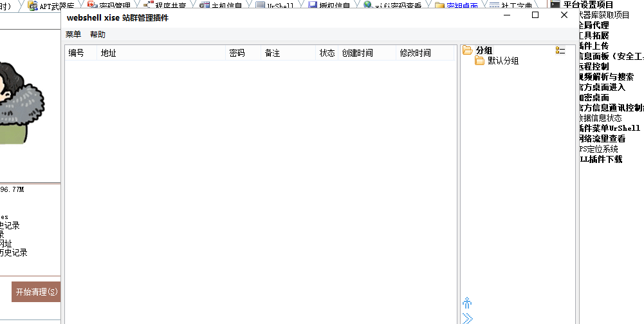The height and width of the screenshot is (324, 644).
Task: Sort by the 编号 column header
Action: (x=81, y=53)
